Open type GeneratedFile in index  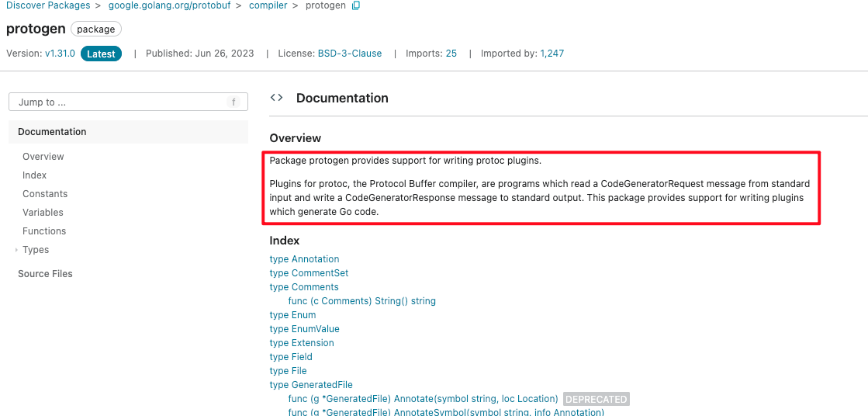click(311, 385)
